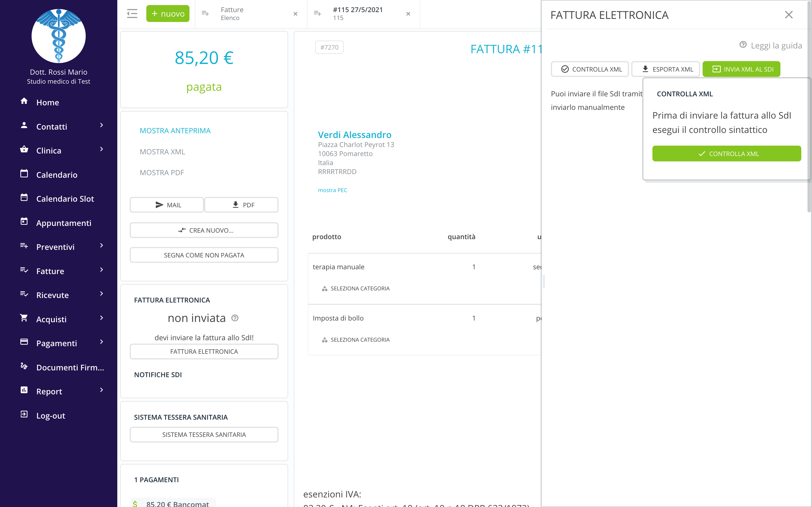
Task: Click the Home house icon in the sidebar
Action: (24, 101)
